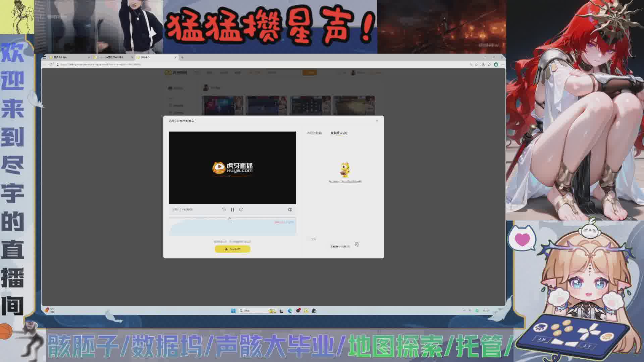Toggle the select-all checkbox
Image resolution: width=644 pixels, height=362 pixels.
(309, 239)
